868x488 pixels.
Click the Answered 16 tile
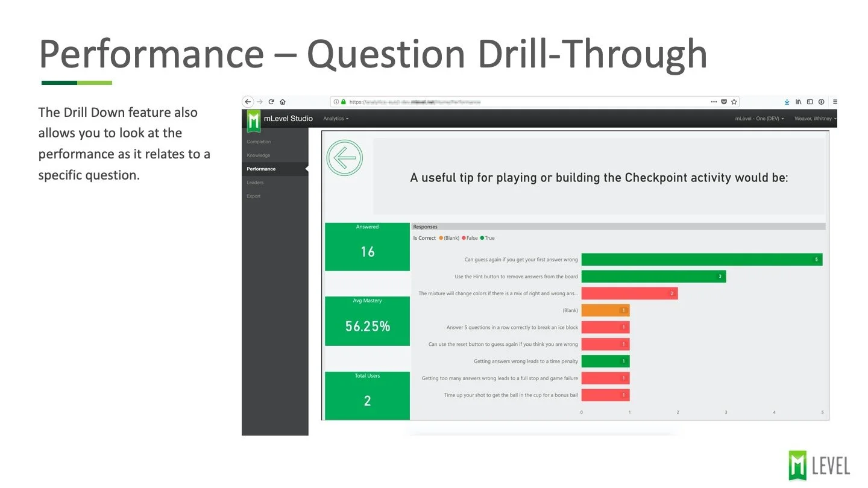367,247
